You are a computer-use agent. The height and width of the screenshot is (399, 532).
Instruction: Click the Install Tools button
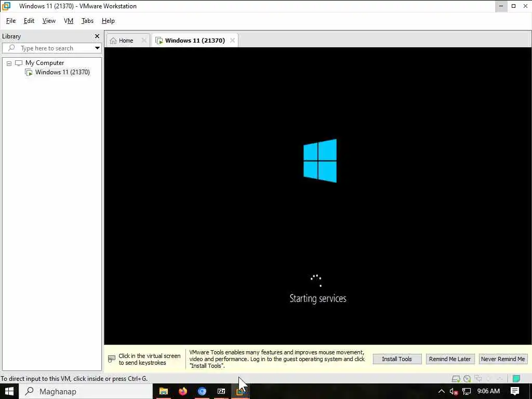397,359
